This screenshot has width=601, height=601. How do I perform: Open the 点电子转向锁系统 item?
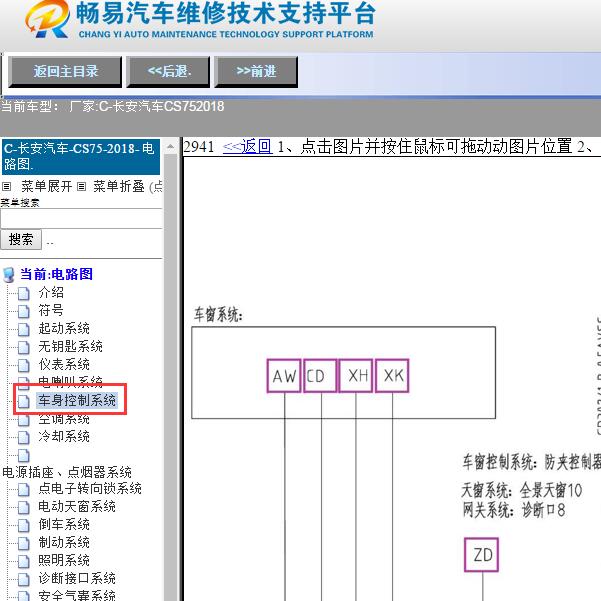(90, 489)
